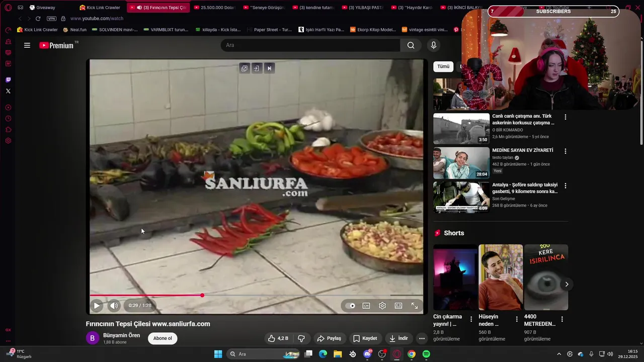Image resolution: width=644 pixels, height=362 pixels.
Task: Save video with Kaydet button
Action: (365, 338)
